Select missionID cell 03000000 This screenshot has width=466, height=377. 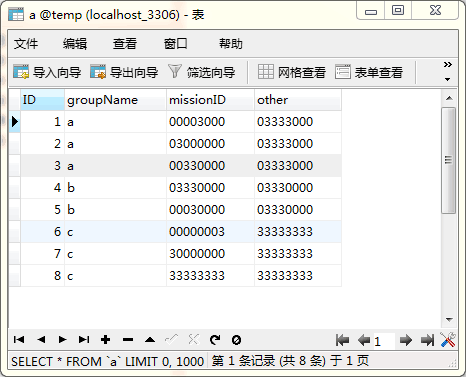click(210, 144)
